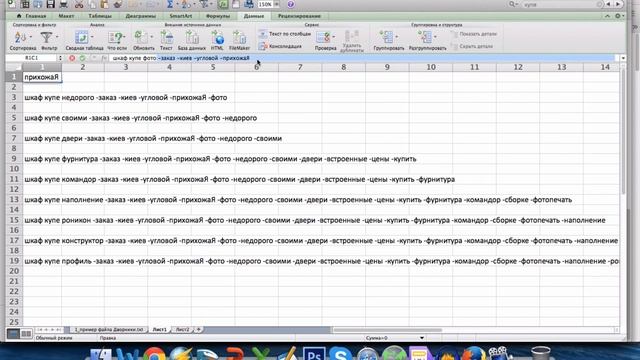
Task: Click the horizontal scrollbar thumb
Action: coord(387,330)
